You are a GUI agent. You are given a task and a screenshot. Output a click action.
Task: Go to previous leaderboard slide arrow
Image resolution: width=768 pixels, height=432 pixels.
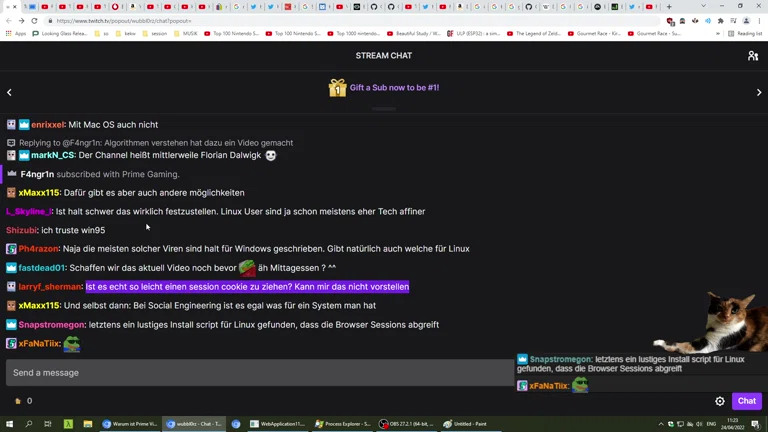[9, 93]
